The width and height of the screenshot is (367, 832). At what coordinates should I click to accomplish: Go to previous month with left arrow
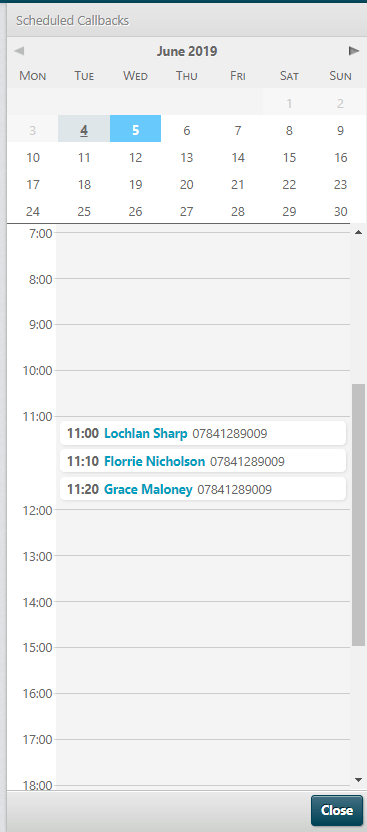point(19,51)
